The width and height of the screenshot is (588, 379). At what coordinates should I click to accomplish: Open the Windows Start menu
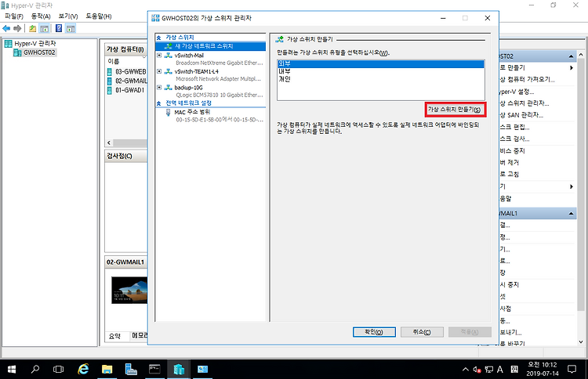point(12,370)
